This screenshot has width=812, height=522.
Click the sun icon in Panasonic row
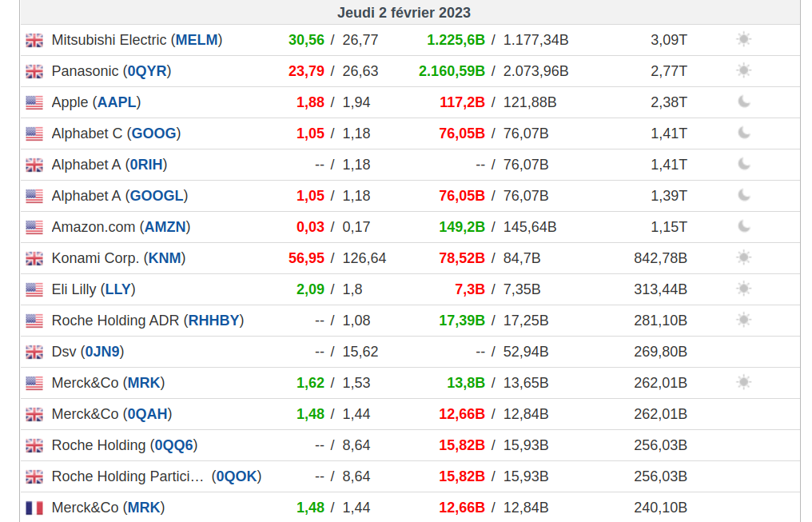[743, 70]
